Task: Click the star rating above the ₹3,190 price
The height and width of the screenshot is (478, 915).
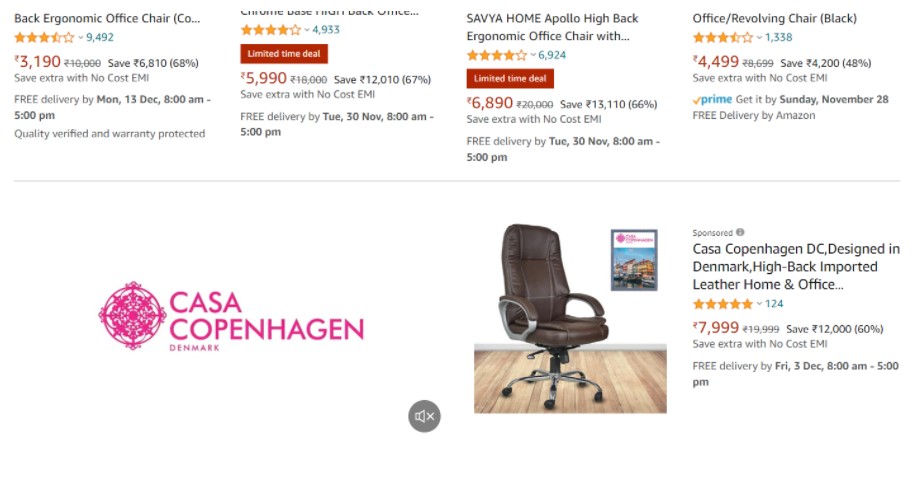Action: click(44, 37)
